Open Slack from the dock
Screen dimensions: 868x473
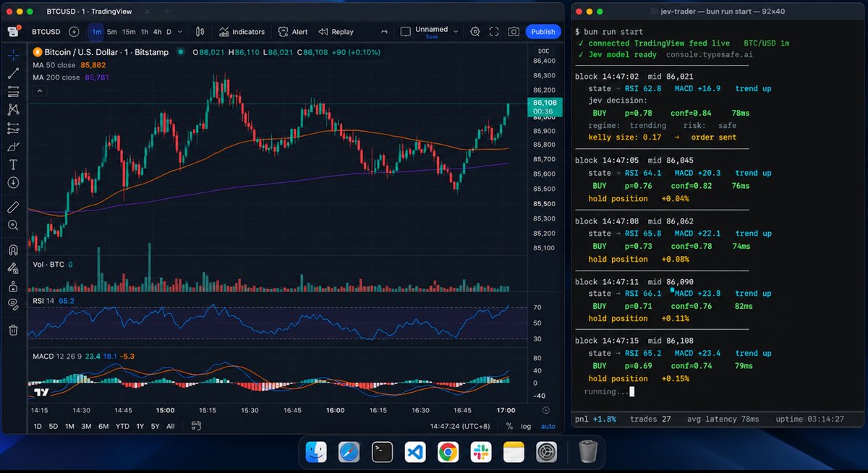(x=481, y=453)
